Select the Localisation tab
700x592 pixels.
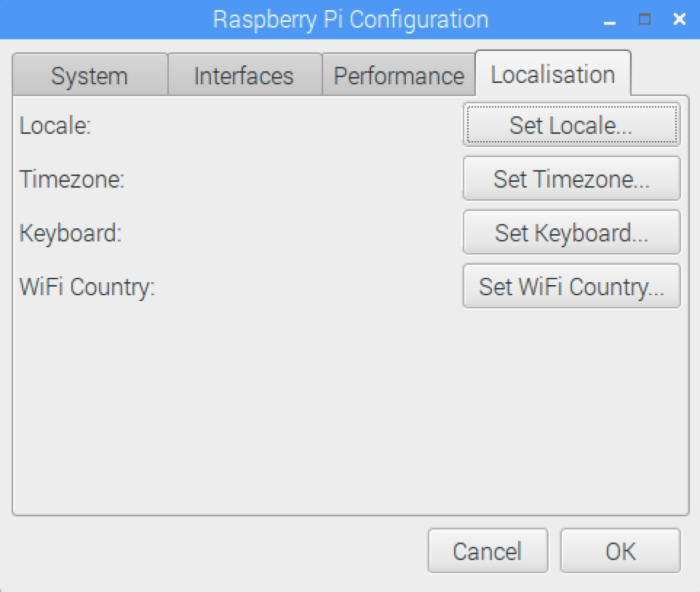click(552, 74)
